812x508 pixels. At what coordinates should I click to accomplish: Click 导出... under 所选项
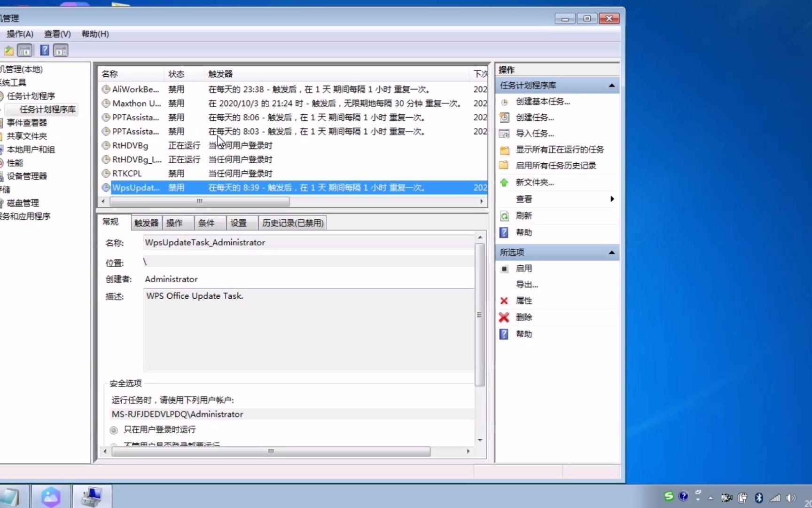[x=527, y=285]
